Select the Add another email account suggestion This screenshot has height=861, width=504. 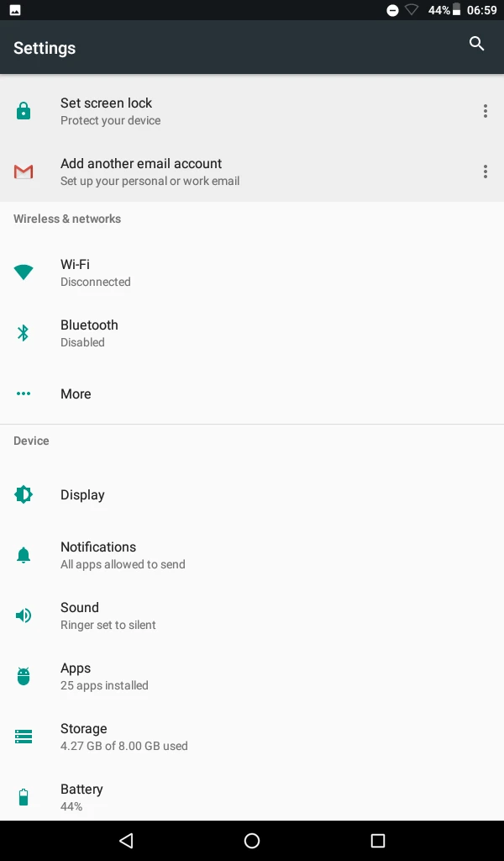tap(252, 172)
